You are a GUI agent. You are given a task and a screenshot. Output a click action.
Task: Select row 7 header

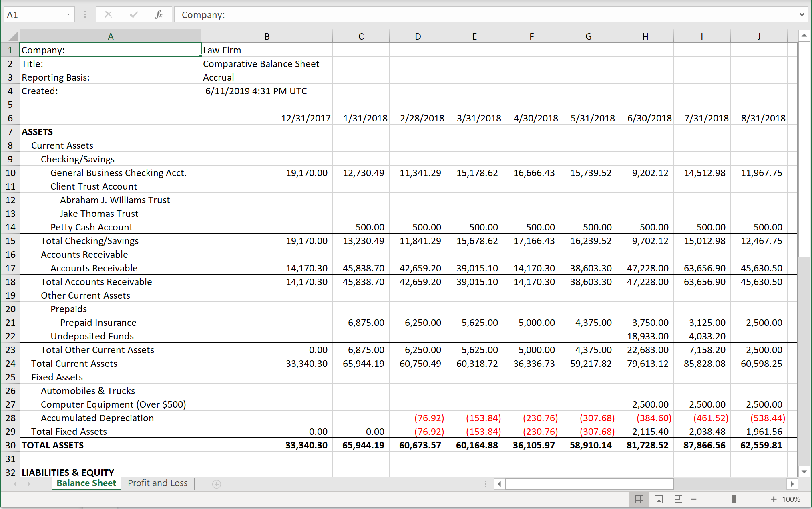10,132
